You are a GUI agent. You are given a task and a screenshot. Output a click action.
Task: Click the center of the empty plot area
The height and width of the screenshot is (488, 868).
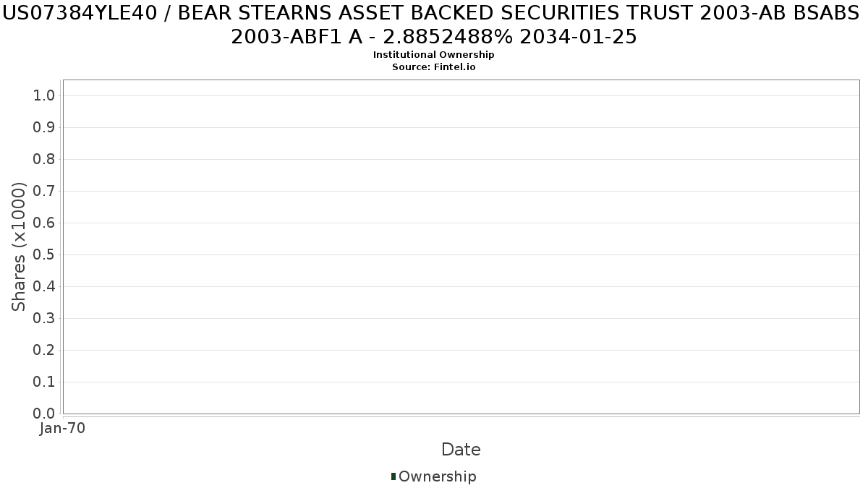pyautogui.click(x=461, y=247)
